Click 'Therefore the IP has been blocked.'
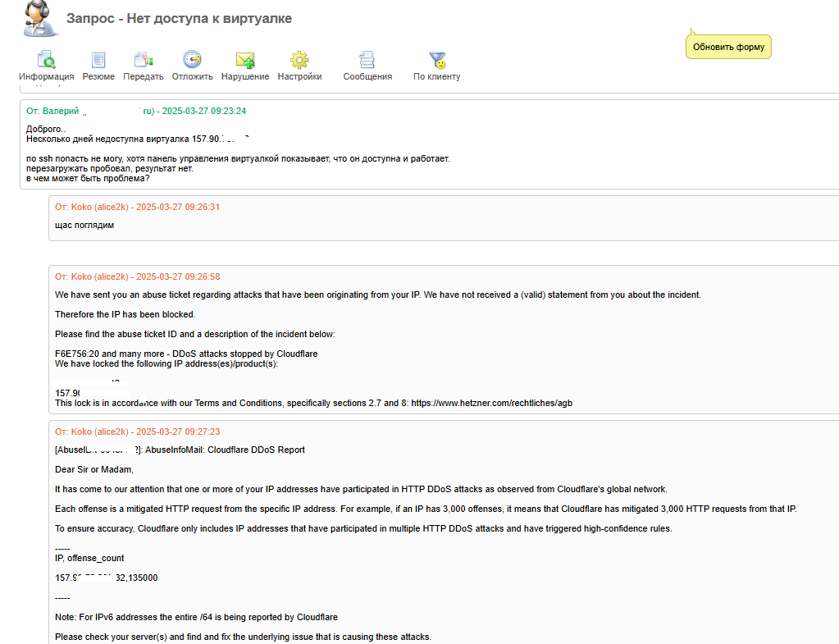 click(x=125, y=314)
